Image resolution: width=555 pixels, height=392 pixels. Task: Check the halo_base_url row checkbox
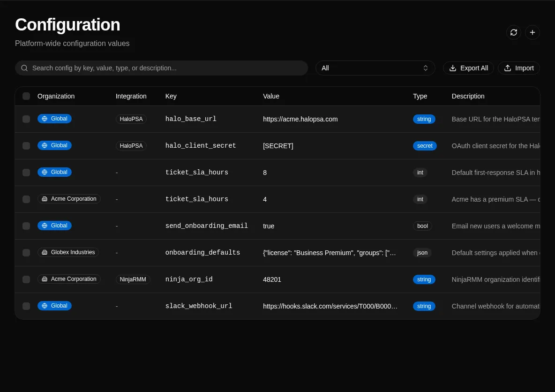pyautogui.click(x=26, y=119)
